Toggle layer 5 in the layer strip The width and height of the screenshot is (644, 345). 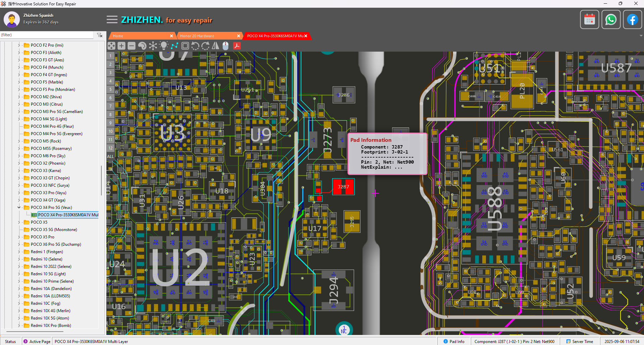click(x=110, y=90)
